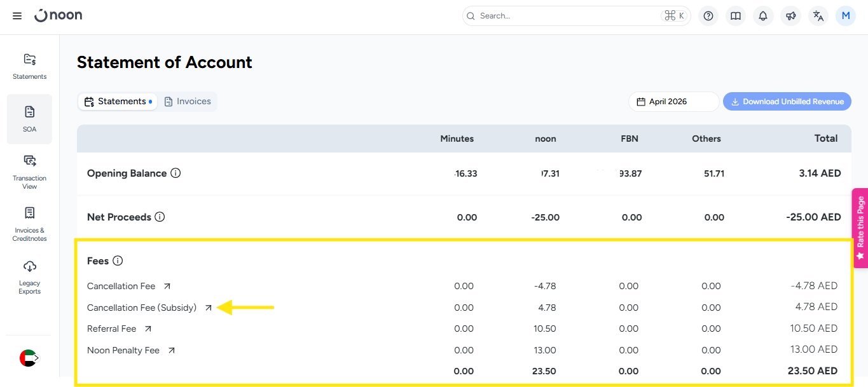Click the help question mark icon

[x=708, y=16]
